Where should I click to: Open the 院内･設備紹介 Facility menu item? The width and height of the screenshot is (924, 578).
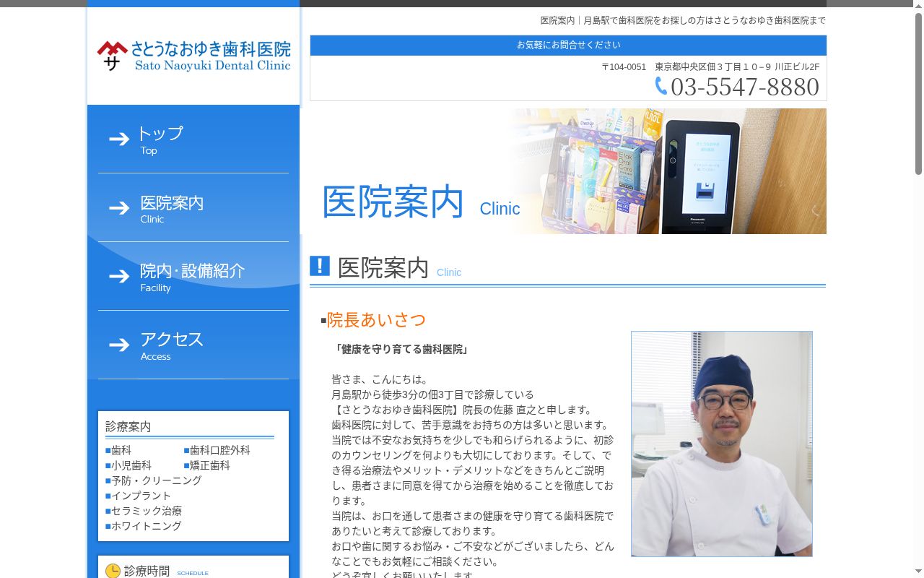pos(193,277)
